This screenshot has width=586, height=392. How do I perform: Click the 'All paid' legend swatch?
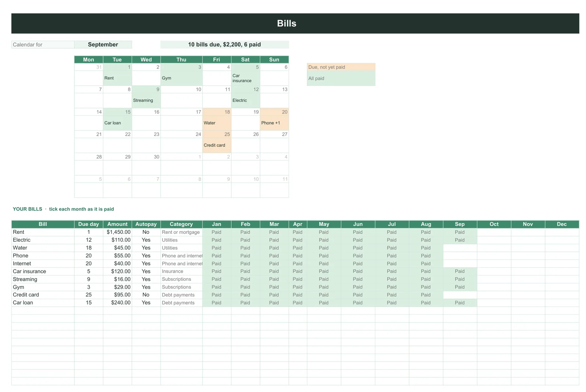(x=341, y=78)
